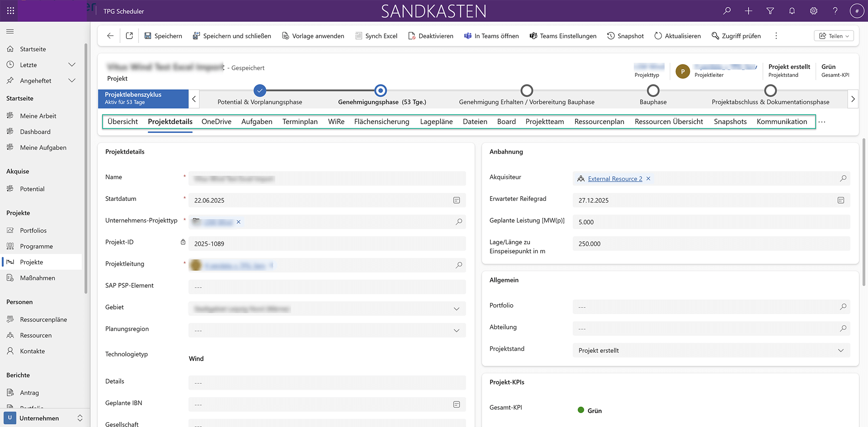Viewport: 868px width, 427px height.
Task: Select the Genehmigungsphase stage circle
Action: (x=381, y=90)
